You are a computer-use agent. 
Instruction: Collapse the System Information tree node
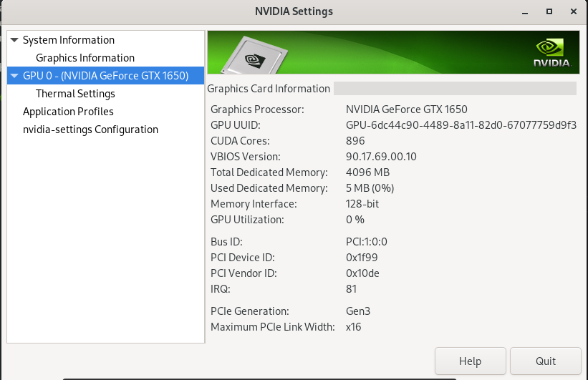(x=14, y=40)
